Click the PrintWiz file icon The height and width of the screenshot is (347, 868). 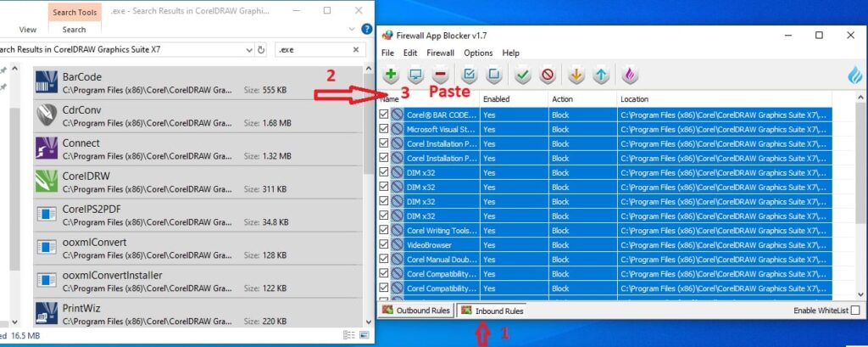pyautogui.click(x=47, y=313)
